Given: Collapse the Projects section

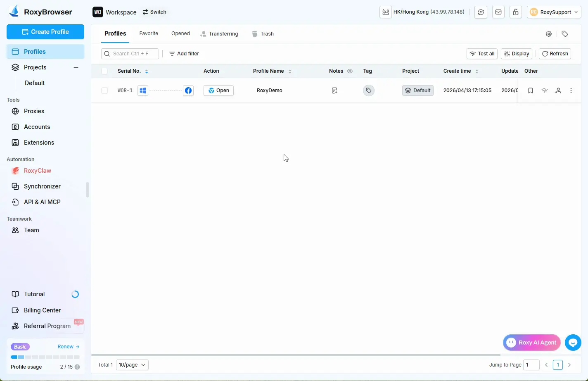Looking at the screenshot, I should tap(76, 67).
